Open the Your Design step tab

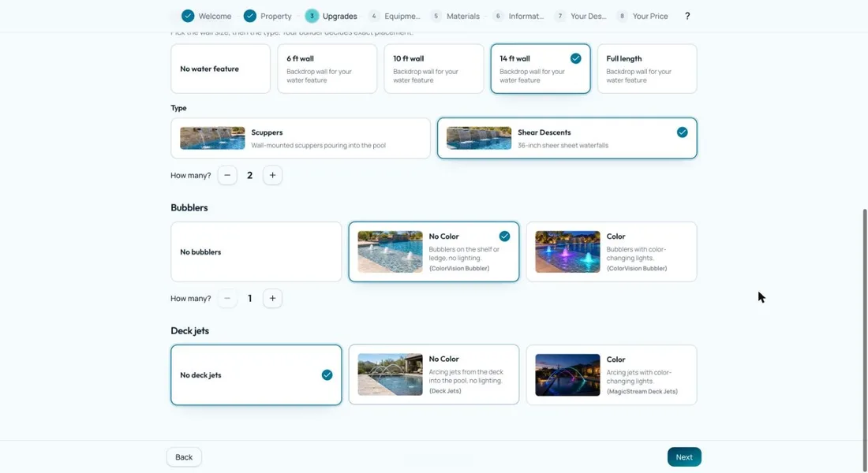[582, 16]
